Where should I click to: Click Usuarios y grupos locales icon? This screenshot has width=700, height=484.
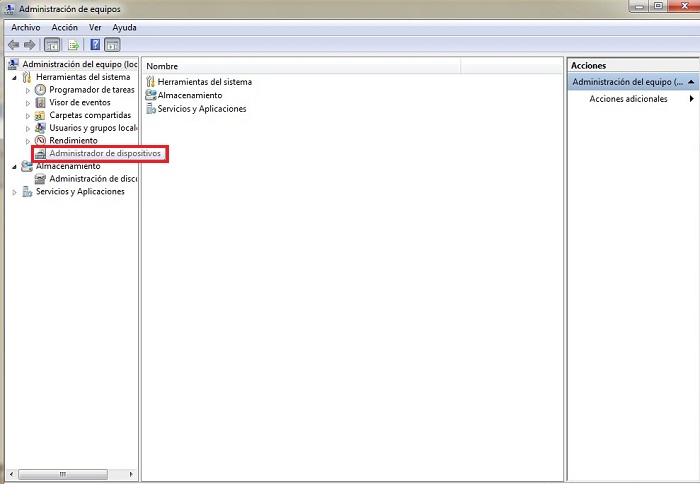[x=40, y=128]
